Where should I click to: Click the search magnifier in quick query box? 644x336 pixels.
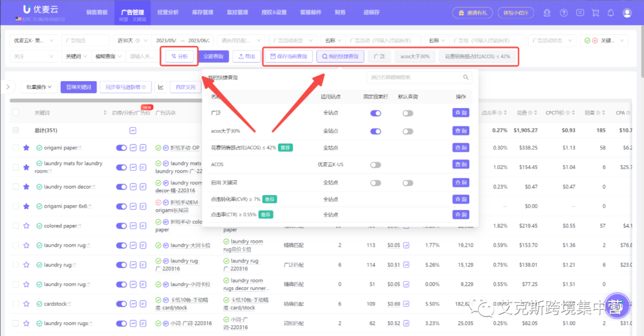pyautogui.click(x=466, y=78)
